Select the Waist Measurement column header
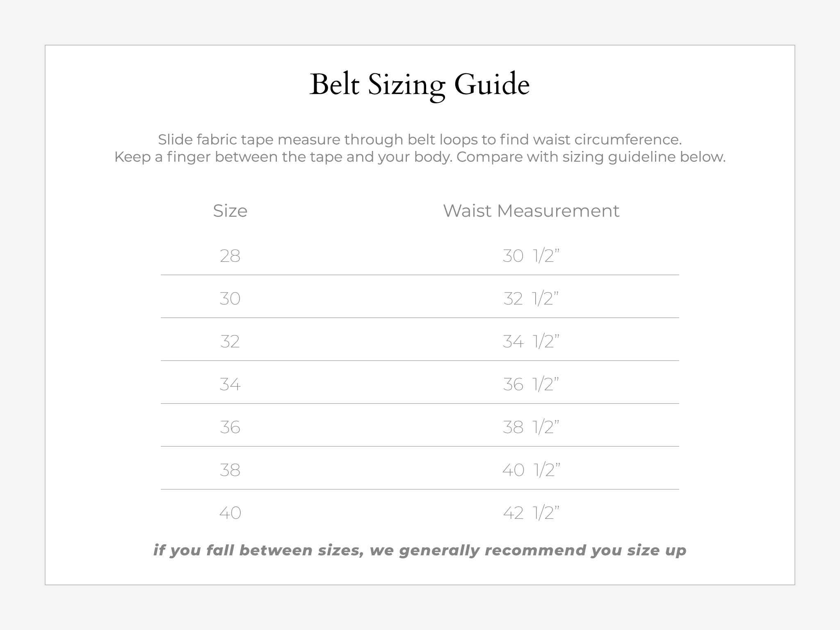 click(531, 211)
